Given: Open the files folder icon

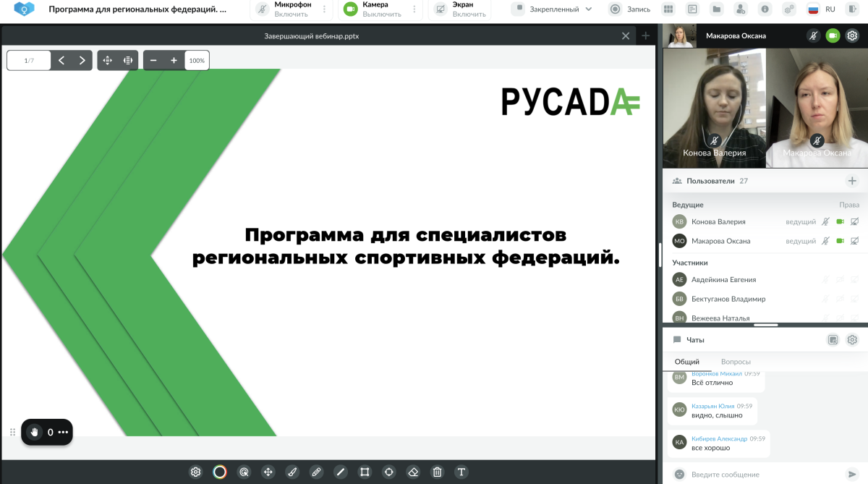Looking at the screenshot, I should (x=716, y=9).
